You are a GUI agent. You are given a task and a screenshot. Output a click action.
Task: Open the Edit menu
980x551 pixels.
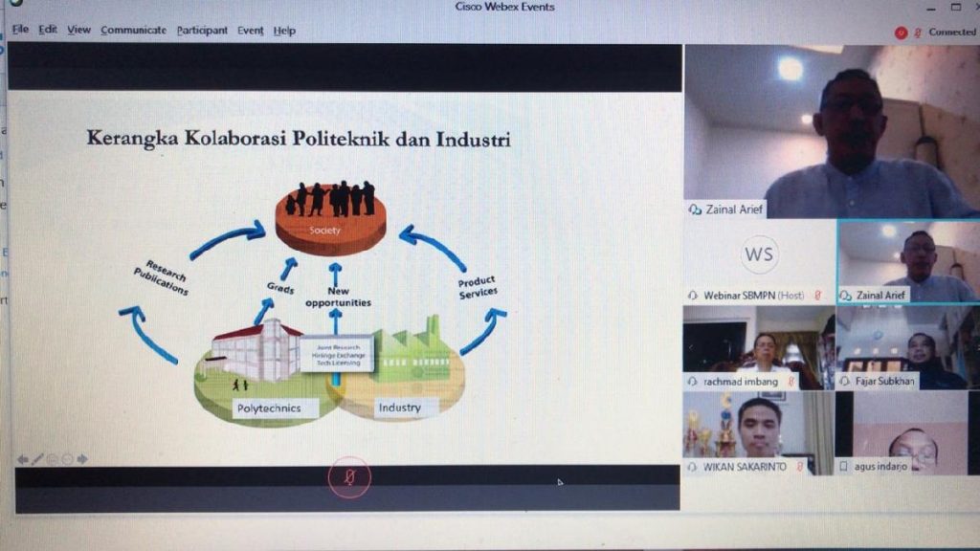pos(48,30)
